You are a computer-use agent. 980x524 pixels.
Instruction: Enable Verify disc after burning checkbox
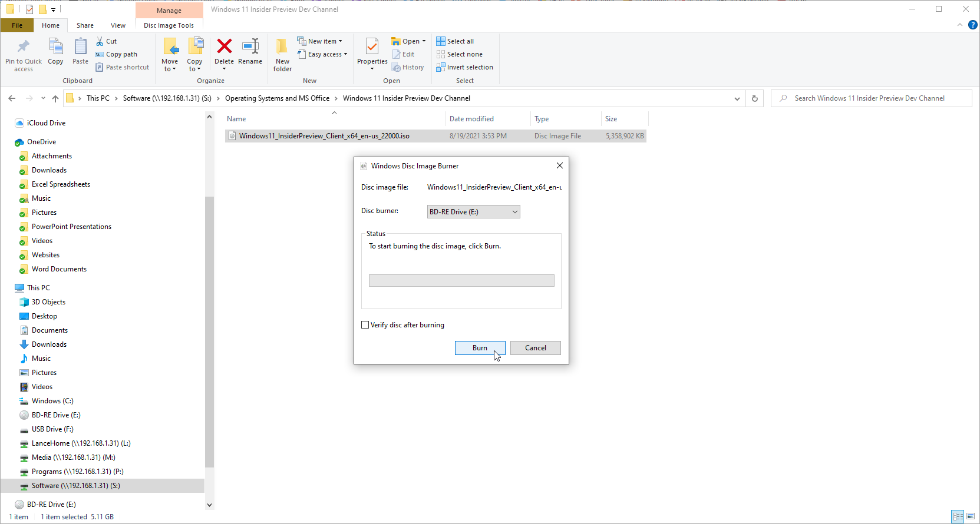(x=365, y=325)
